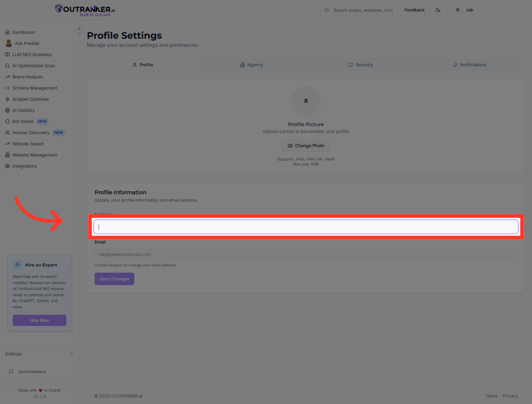Switch to the Security tab

pyautogui.click(x=361, y=65)
